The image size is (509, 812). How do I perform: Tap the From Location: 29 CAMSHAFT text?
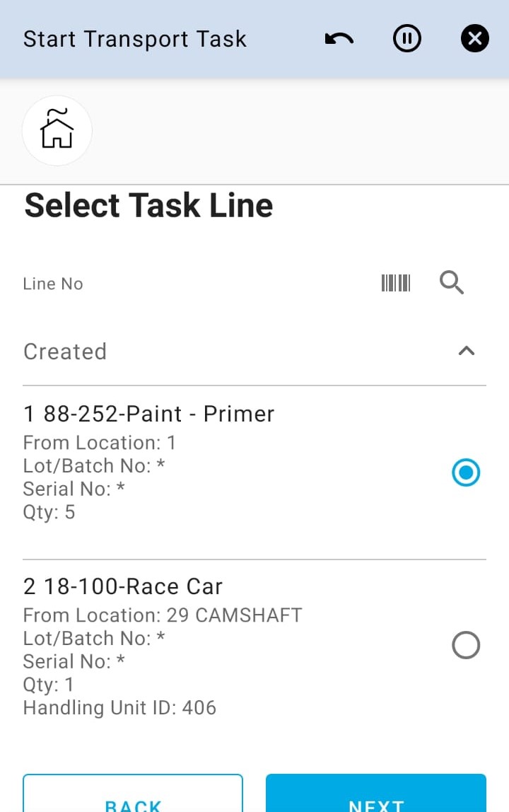[x=163, y=615]
